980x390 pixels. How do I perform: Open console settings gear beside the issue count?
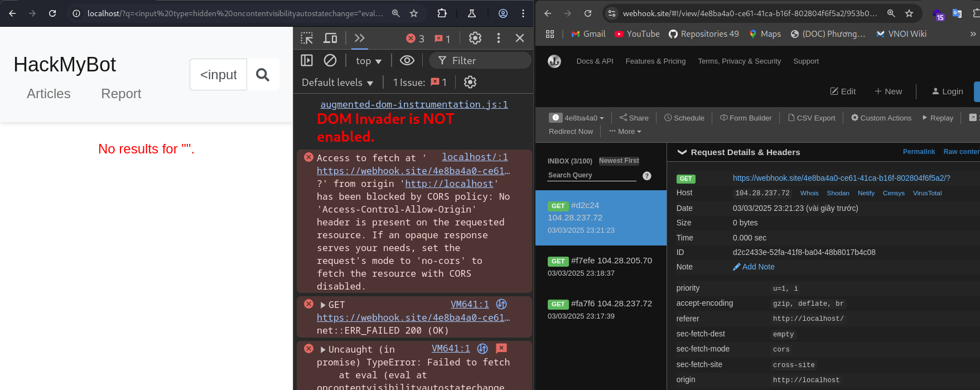click(x=470, y=82)
